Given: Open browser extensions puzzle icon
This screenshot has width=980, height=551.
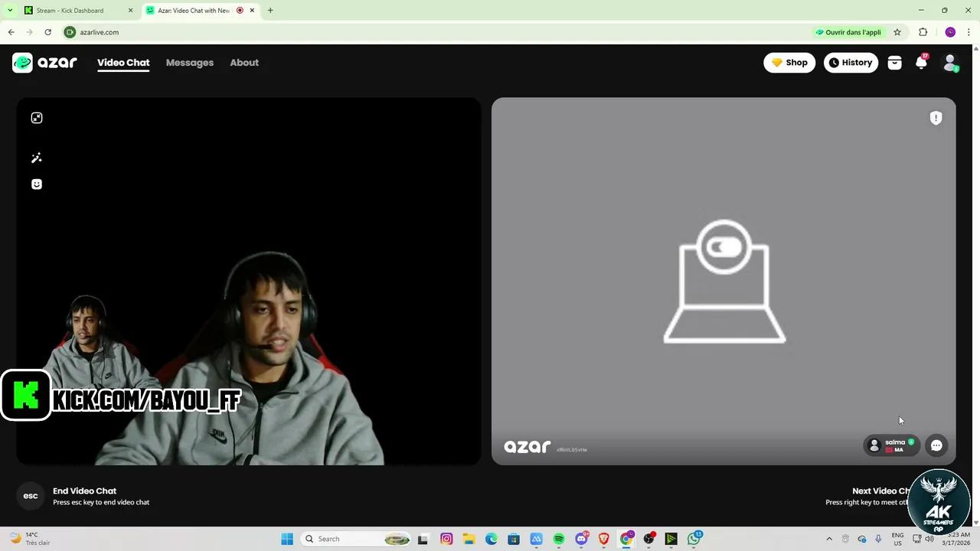Looking at the screenshot, I should coord(923,32).
